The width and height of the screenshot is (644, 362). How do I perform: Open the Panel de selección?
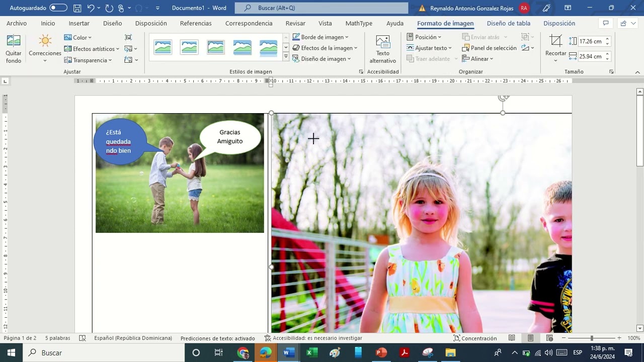[489, 48]
